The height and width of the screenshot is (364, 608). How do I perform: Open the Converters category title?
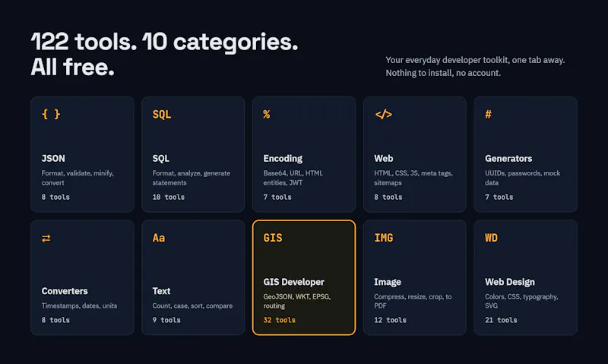tap(65, 291)
